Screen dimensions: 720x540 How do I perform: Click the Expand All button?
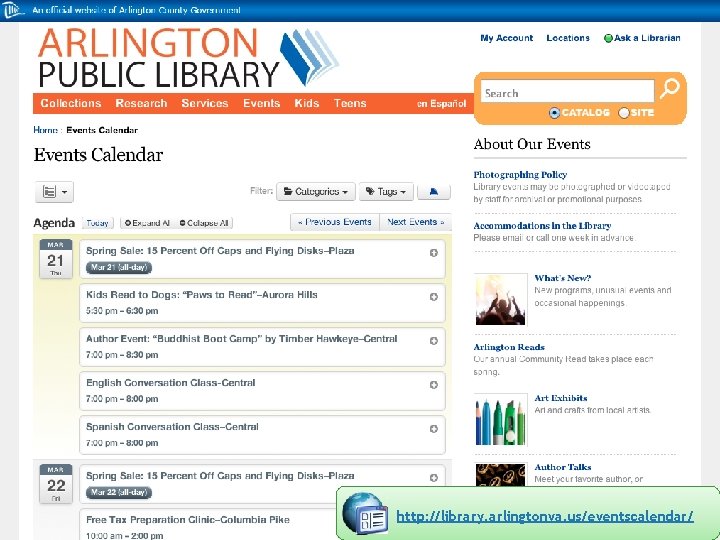pos(147,223)
